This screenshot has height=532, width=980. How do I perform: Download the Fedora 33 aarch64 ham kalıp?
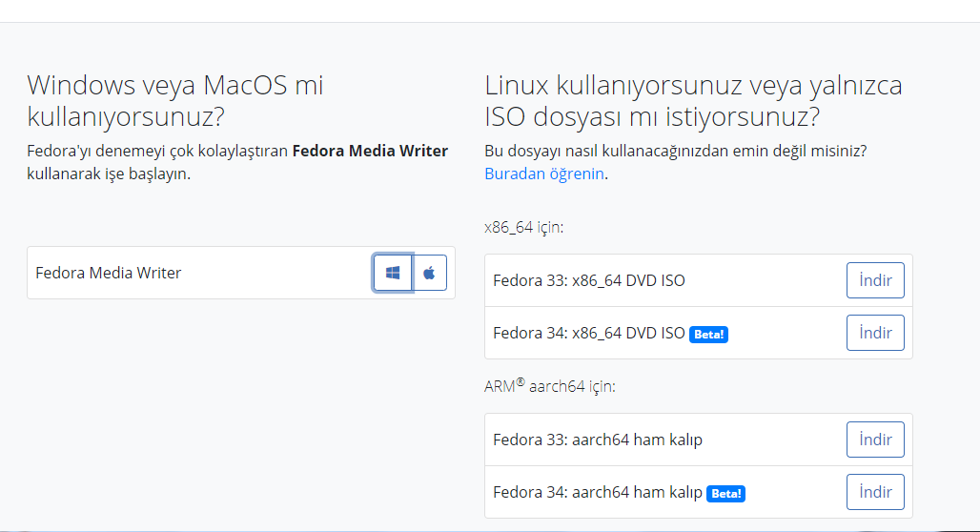875,440
